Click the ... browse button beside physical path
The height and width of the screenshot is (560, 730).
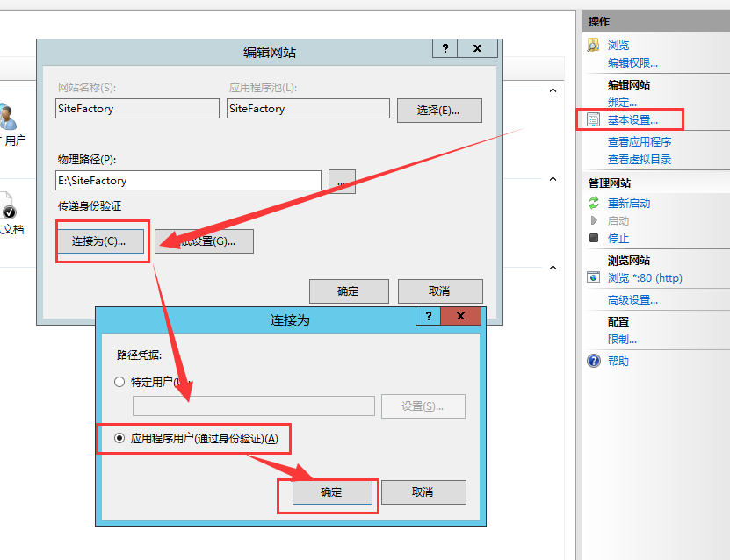pos(342,182)
